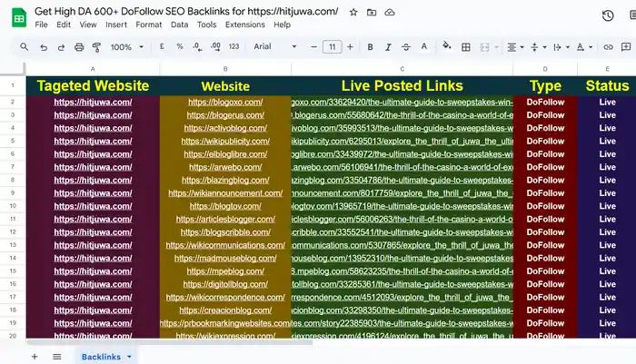
Task: Expand horizontal align dropdown arrow
Action: (522, 47)
